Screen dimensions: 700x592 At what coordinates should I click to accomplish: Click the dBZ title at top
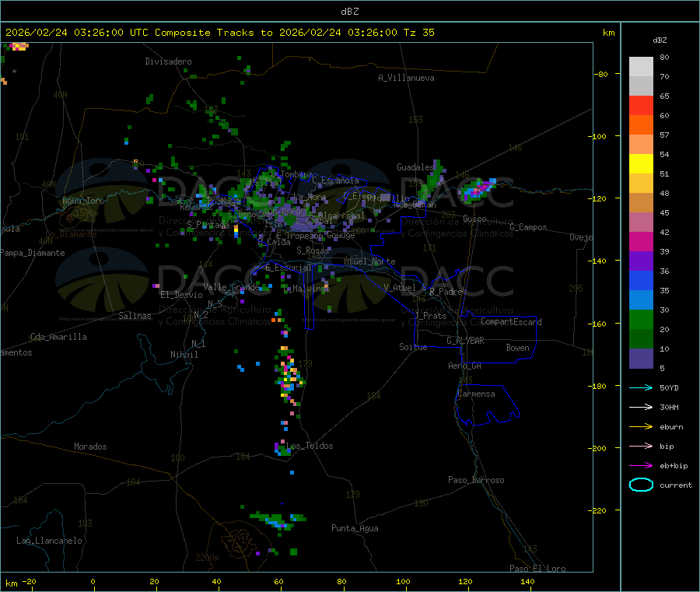(349, 12)
